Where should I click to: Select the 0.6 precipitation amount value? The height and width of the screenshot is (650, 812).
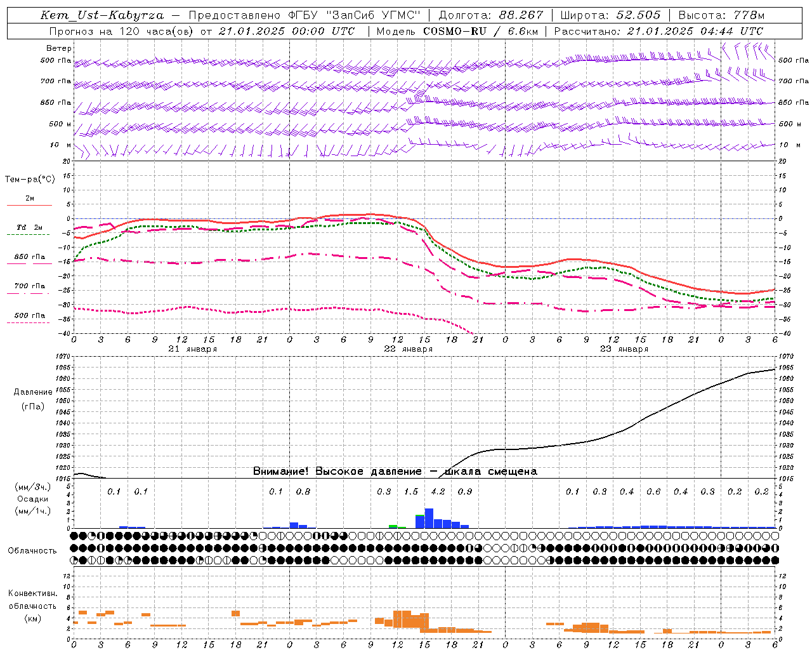click(x=653, y=491)
